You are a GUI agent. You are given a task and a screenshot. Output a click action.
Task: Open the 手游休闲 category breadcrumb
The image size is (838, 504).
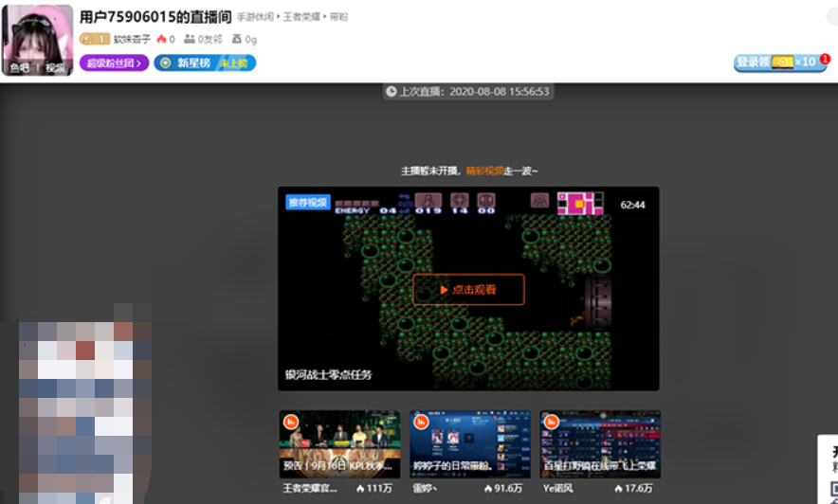255,17
